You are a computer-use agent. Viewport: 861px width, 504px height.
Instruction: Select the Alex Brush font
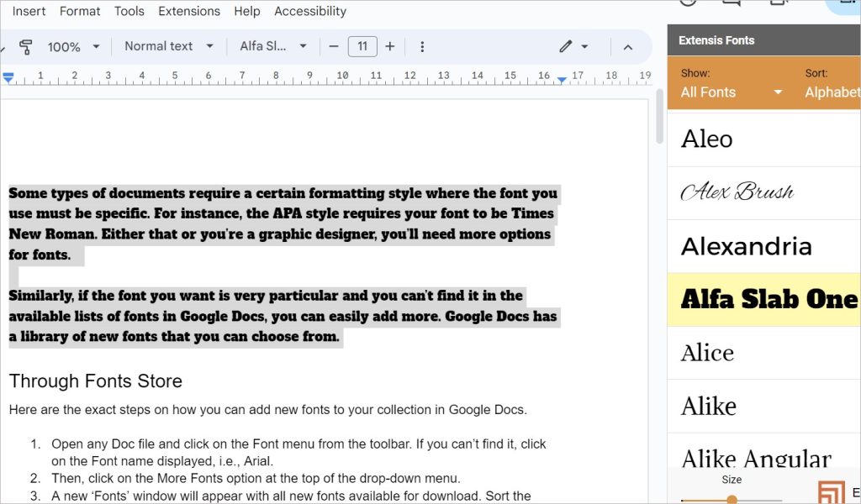coord(737,192)
